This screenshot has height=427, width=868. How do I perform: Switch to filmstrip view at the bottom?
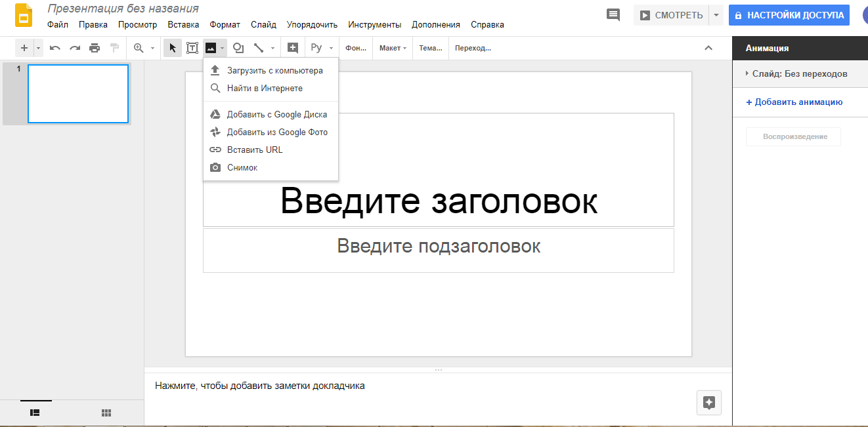35,413
